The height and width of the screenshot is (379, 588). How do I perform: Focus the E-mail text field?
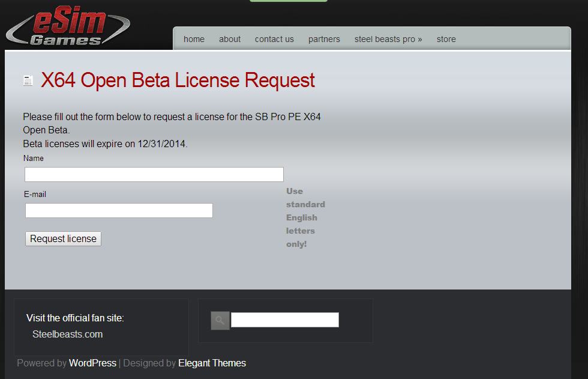119,211
